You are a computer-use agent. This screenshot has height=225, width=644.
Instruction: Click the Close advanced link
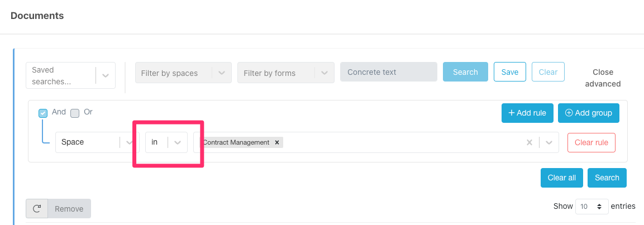pos(603,78)
